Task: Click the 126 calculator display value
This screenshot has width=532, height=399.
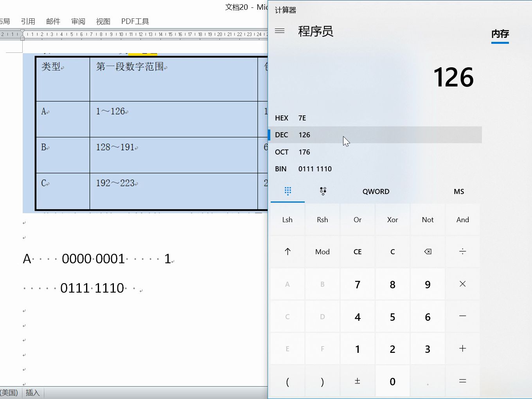Action: click(x=453, y=77)
